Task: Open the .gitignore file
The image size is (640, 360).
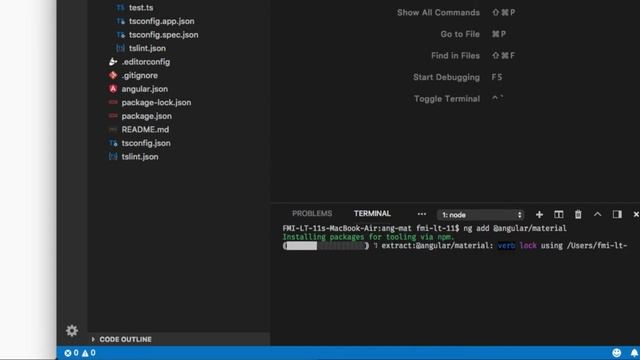Action: [x=140, y=75]
